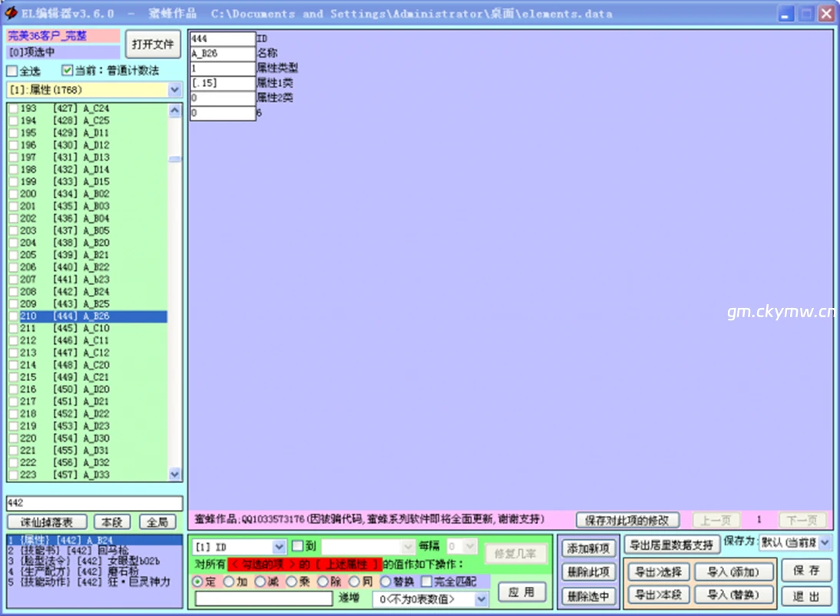Click the 修复几率 button
840x616 pixels.
tap(515, 554)
